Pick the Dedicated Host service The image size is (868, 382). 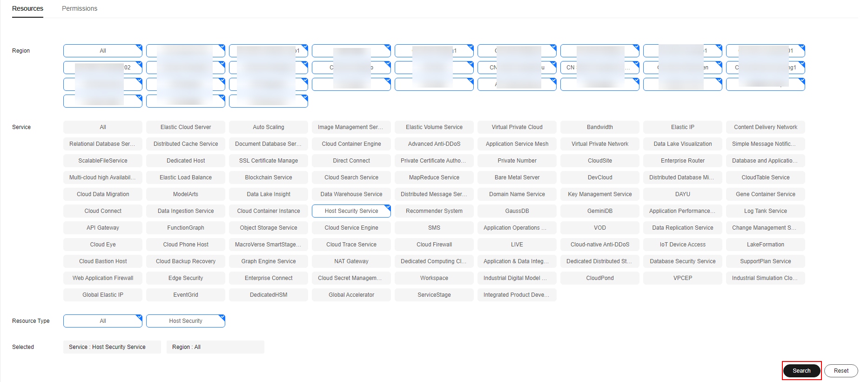point(186,161)
